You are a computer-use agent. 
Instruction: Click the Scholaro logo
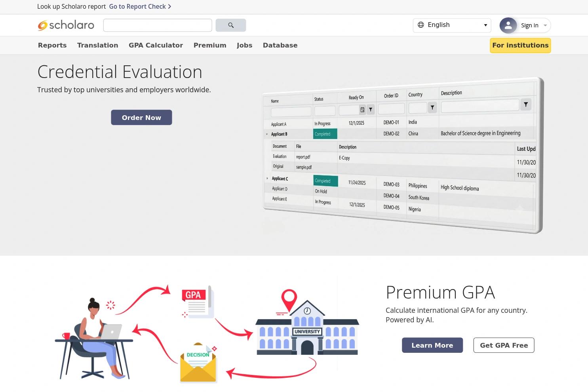coord(66,25)
